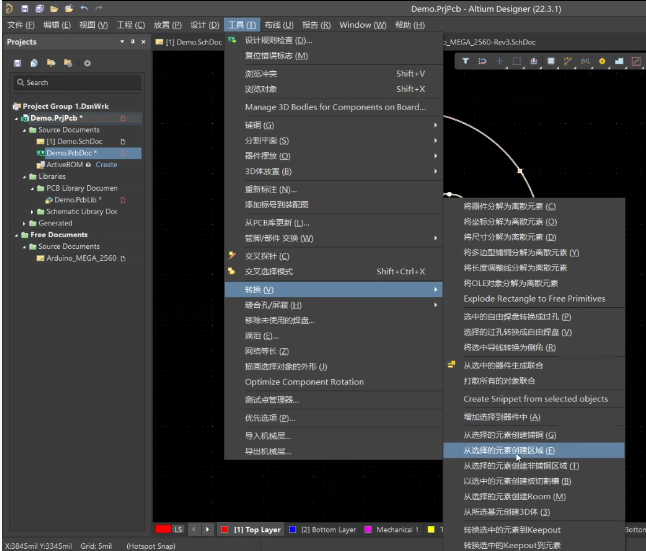Choose Explode Rectangle to Free Primitives
The width and height of the screenshot is (646, 551).
pyautogui.click(x=534, y=298)
